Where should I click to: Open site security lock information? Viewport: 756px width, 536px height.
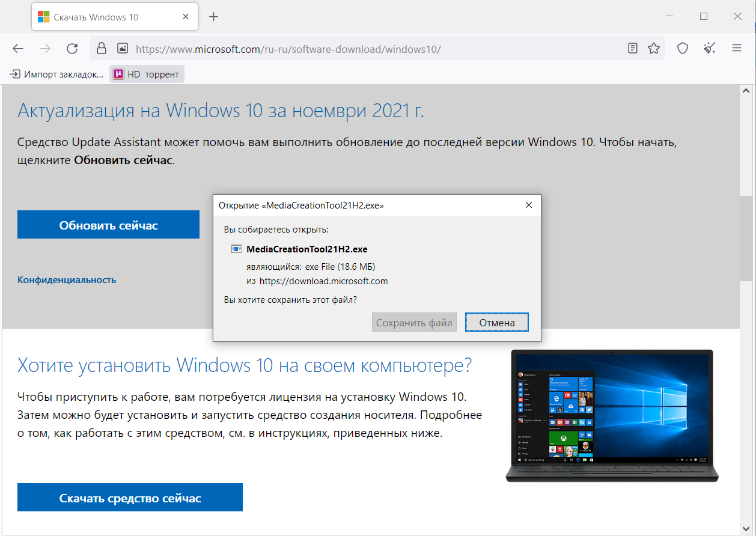point(102,49)
